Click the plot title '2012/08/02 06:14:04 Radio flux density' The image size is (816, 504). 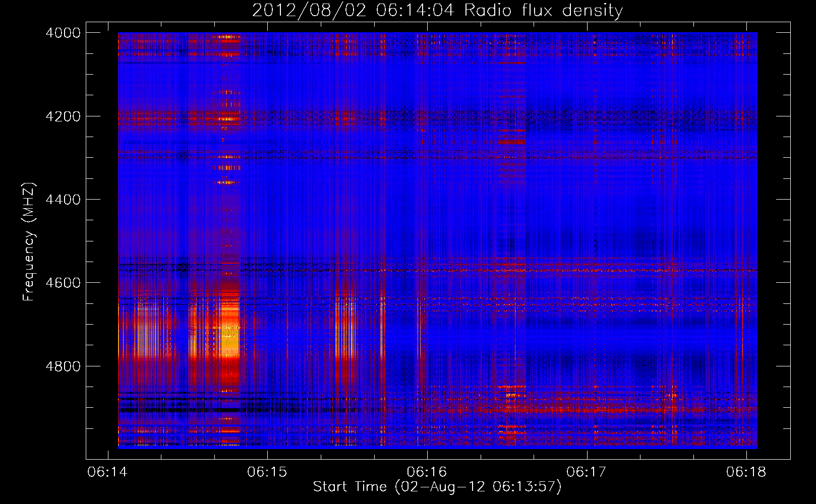[437, 10]
